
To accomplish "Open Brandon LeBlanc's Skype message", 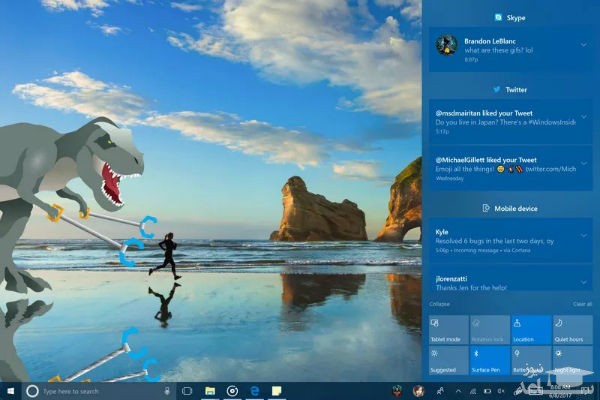I will (511, 49).
